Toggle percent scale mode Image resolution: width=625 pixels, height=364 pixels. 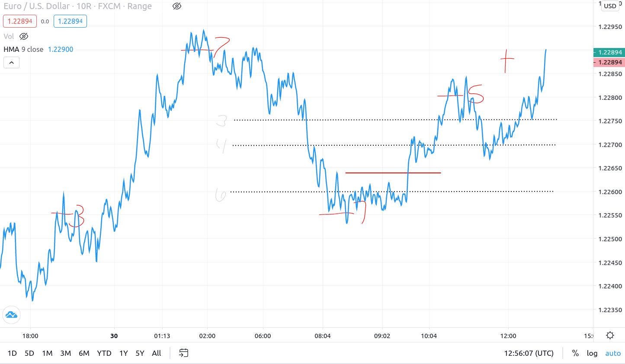575,353
